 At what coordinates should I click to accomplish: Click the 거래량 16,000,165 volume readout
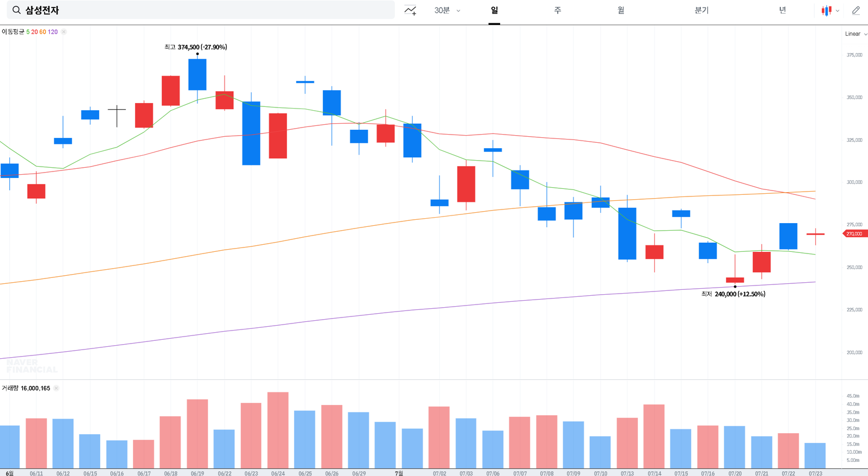coord(26,388)
